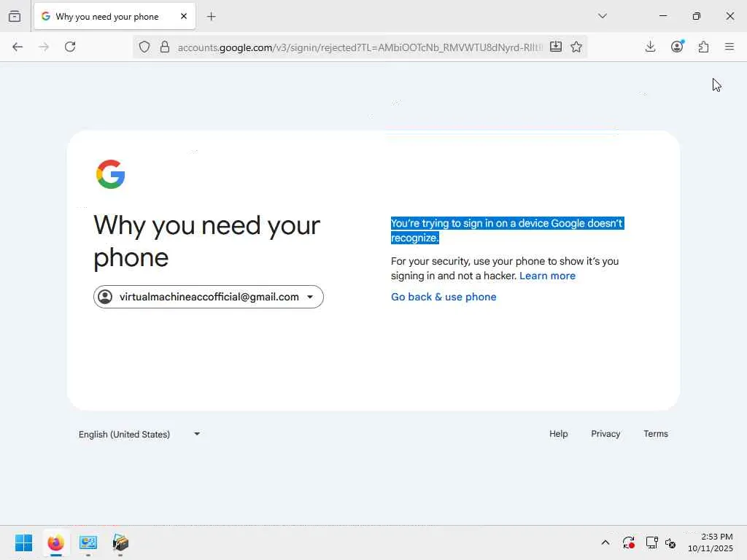Open the English (United States) language dropdown
This screenshot has width=747, height=560.
point(139,435)
